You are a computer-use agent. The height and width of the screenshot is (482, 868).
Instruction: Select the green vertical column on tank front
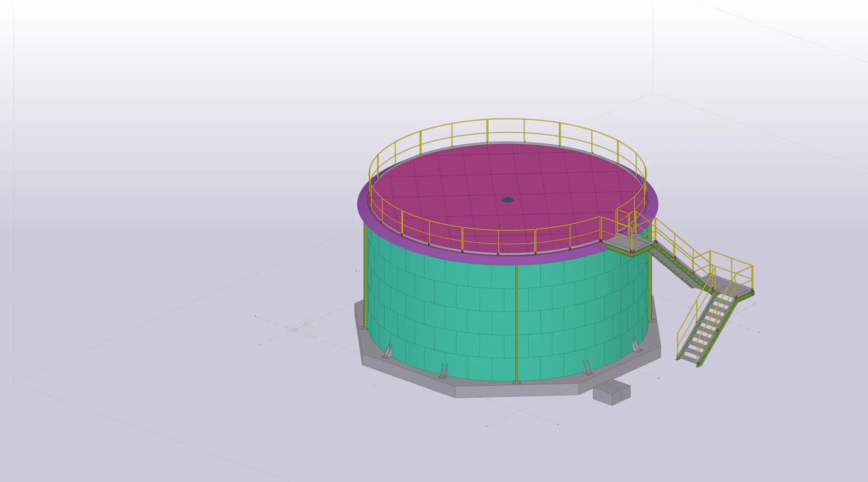point(517,323)
